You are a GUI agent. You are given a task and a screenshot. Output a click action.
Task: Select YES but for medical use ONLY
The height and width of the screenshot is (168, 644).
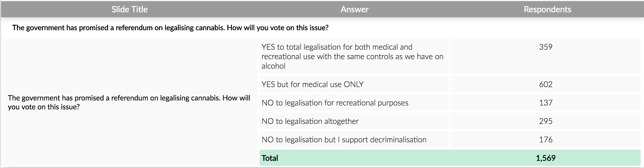313,84
